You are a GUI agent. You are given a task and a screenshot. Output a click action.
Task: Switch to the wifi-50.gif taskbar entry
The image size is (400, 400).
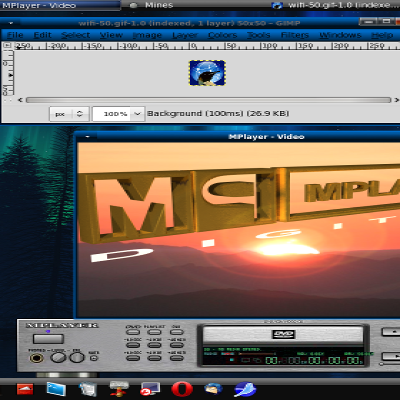pyautogui.click(x=336, y=5)
